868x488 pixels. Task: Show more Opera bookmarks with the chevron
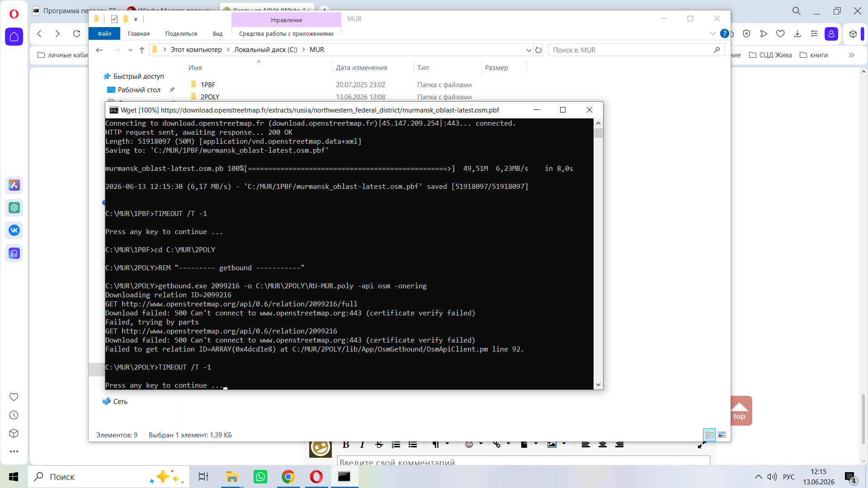pyautogui.click(x=852, y=55)
